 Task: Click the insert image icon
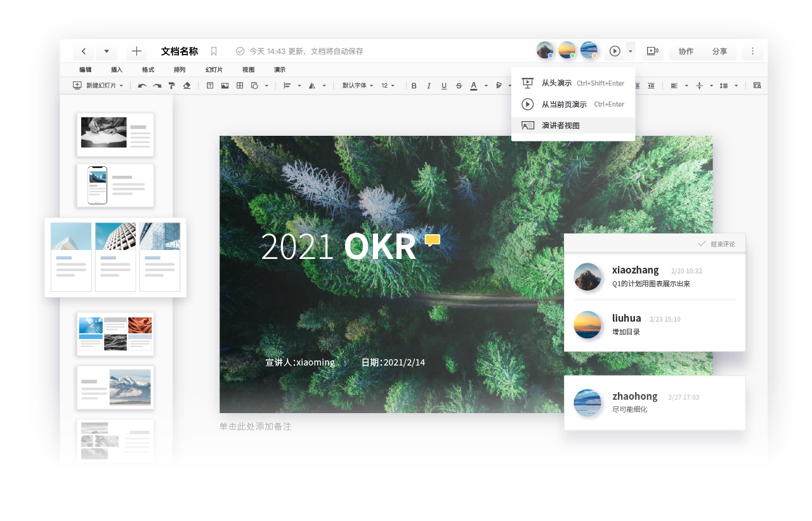coord(225,86)
